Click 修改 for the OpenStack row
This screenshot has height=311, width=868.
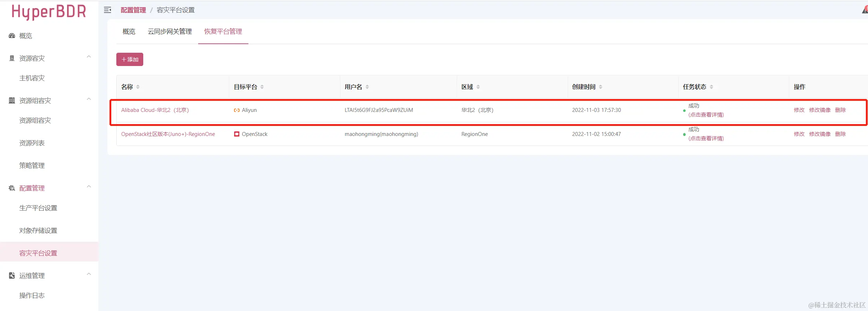click(x=799, y=134)
